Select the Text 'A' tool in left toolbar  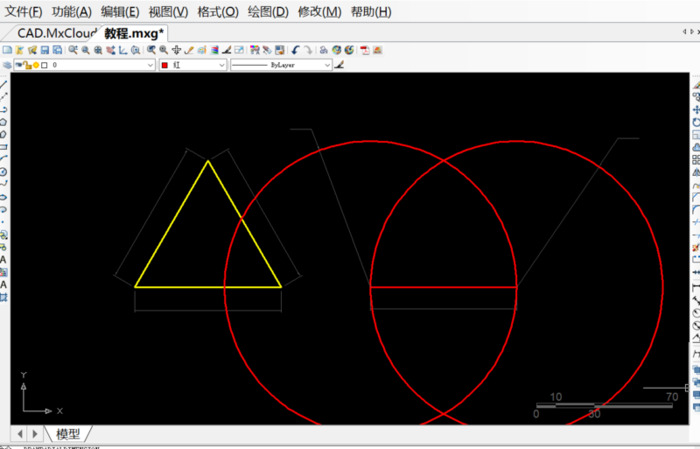[x=4, y=259]
